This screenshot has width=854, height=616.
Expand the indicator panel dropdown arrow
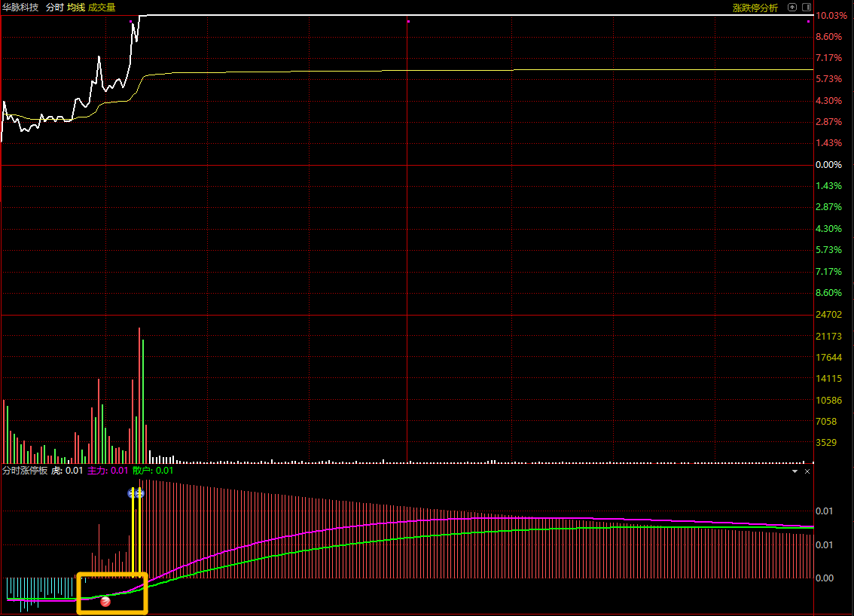pos(795,471)
